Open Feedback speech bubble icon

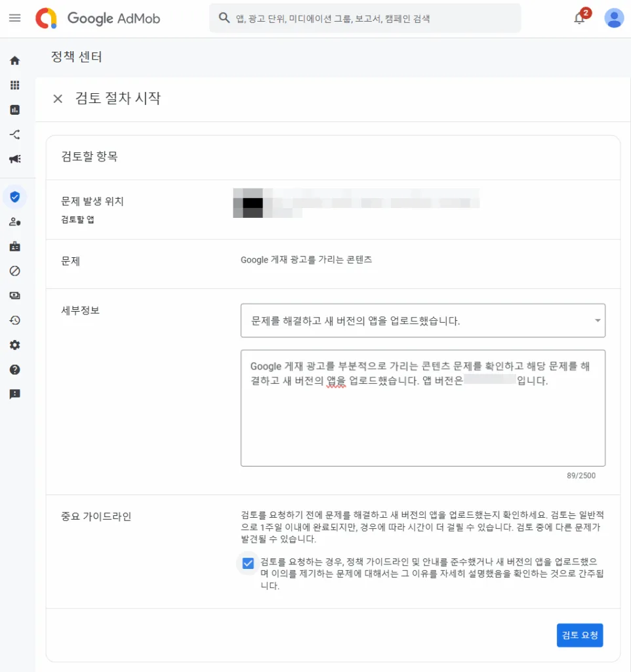pos(15,394)
